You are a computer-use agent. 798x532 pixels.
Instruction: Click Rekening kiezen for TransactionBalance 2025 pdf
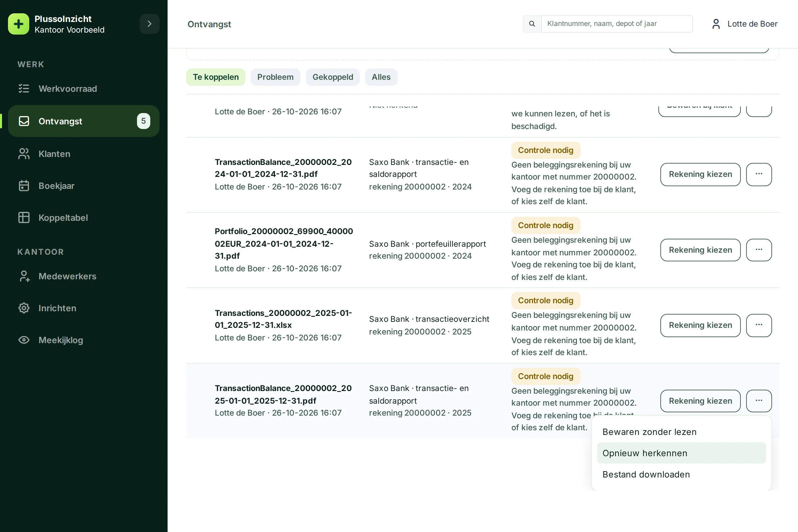click(700, 401)
